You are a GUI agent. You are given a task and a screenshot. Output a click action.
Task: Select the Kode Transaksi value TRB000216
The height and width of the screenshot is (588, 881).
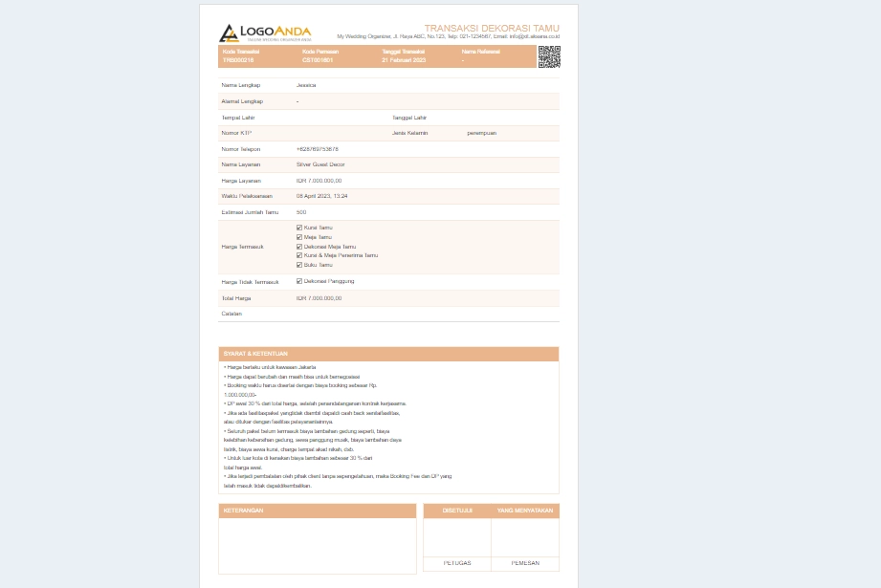[238, 60]
